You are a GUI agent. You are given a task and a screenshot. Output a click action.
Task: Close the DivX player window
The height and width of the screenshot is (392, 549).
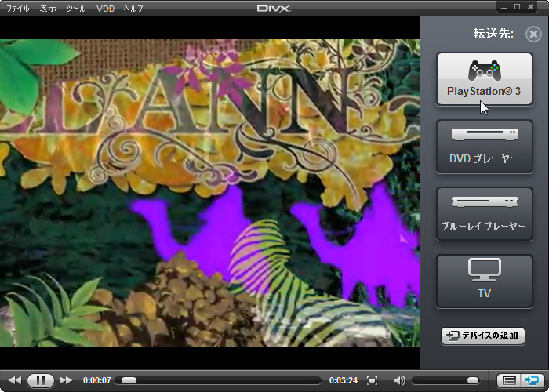530,7
